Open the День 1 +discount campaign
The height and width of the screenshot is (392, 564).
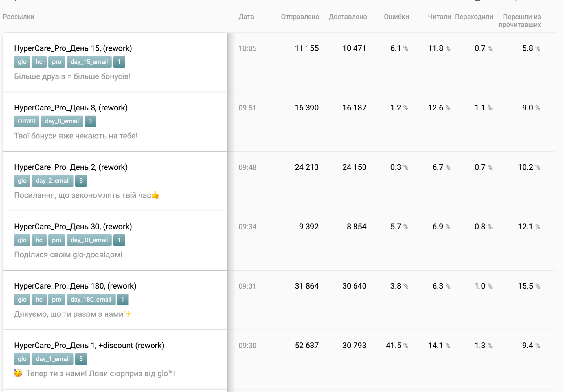pyautogui.click(x=89, y=346)
